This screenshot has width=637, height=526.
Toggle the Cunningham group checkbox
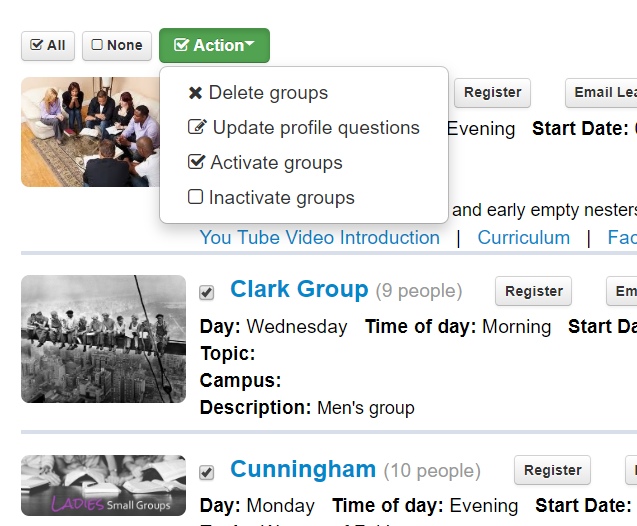click(207, 472)
